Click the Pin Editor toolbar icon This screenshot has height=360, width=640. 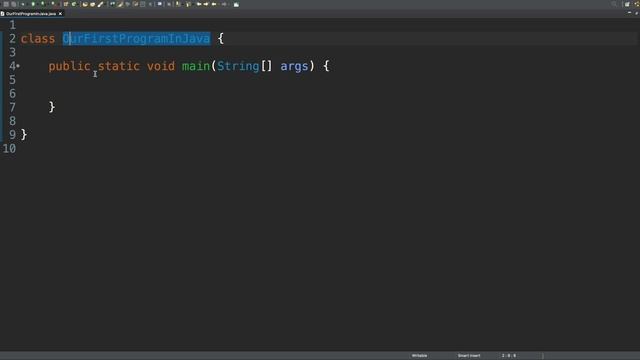pyautogui.click(x=236, y=4)
